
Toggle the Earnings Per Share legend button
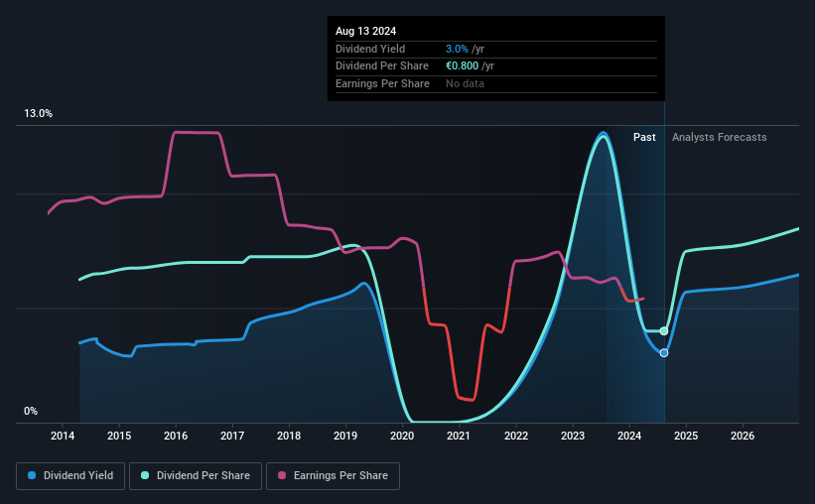click(x=333, y=476)
